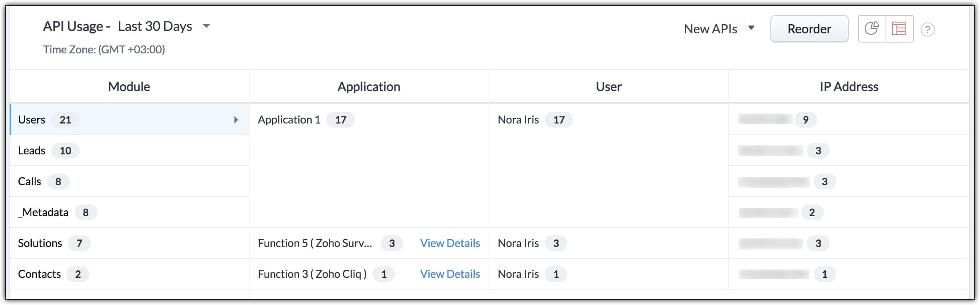This screenshot has height=305, width=980.
Task: Switch to pie chart view icon
Action: click(x=871, y=29)
